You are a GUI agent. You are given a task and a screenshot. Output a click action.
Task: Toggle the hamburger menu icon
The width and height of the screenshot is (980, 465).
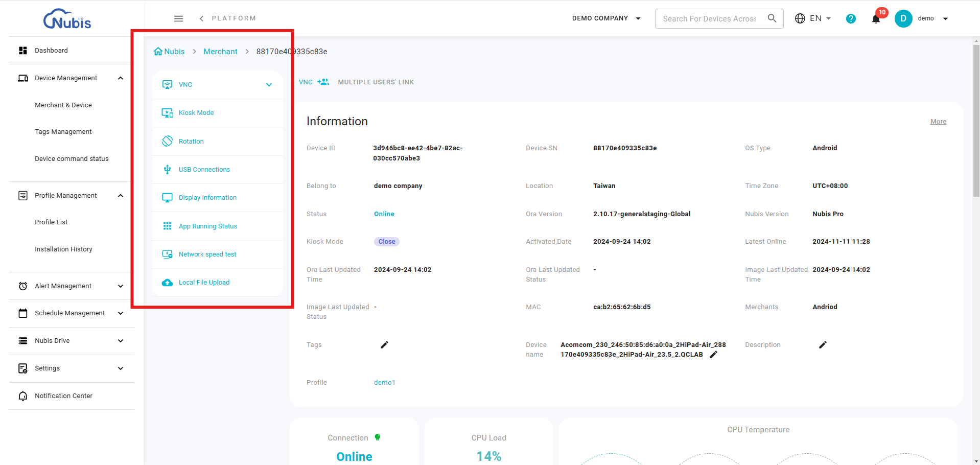(178, 18)
